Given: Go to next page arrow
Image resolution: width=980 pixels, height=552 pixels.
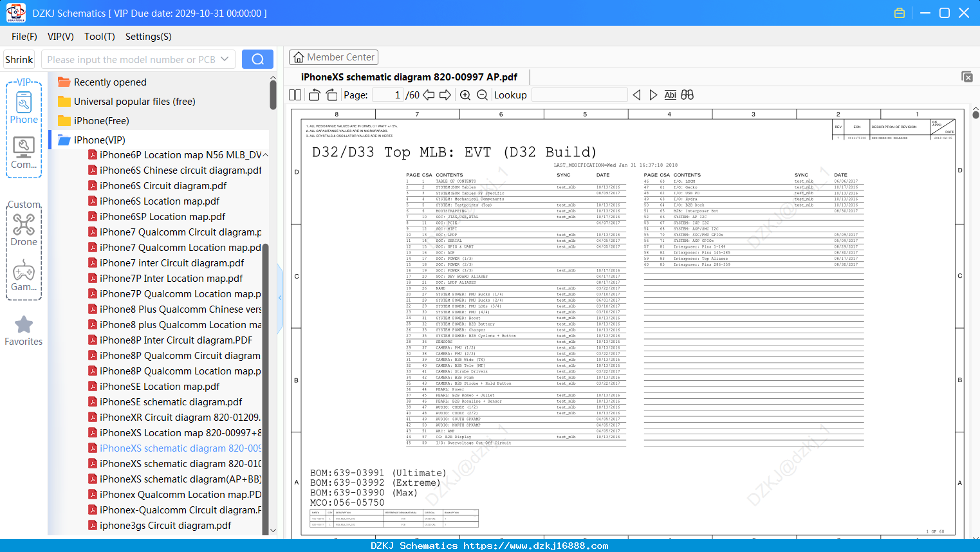Looking at the screenshot, I should (x=445, y=95).
